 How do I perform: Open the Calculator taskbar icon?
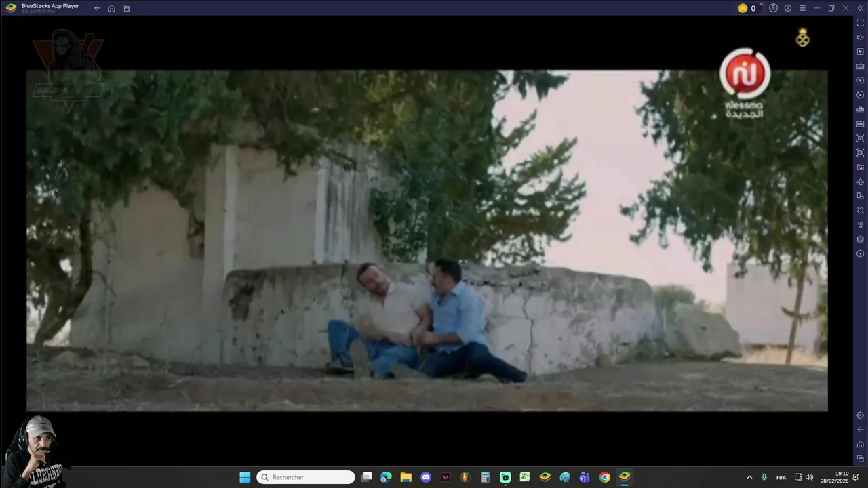tap(486, 477)
